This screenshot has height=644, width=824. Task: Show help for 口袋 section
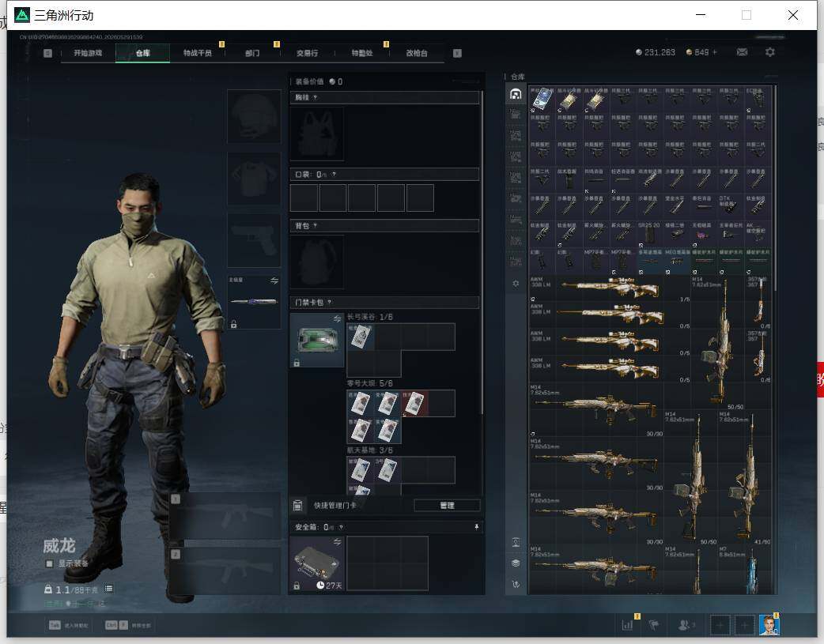(x=334, y=175)
